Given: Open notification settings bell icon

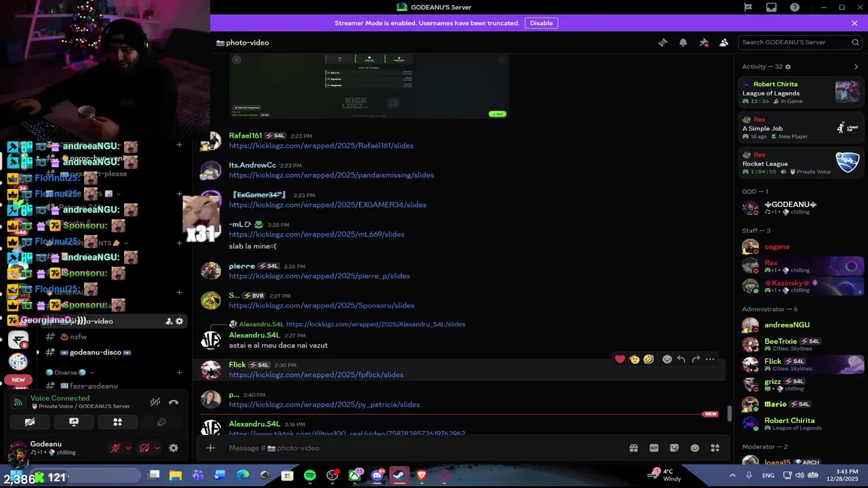Looking at the screenshot, I should coord(683,42).
